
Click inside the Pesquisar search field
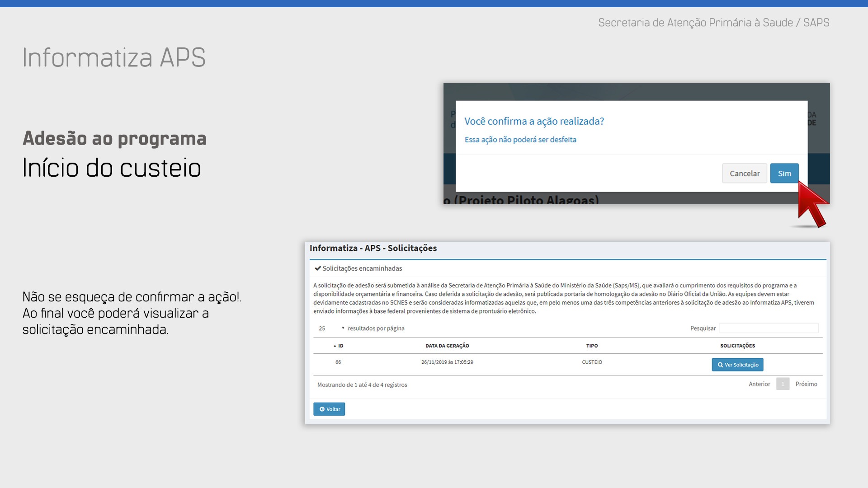tap(769, 328)
